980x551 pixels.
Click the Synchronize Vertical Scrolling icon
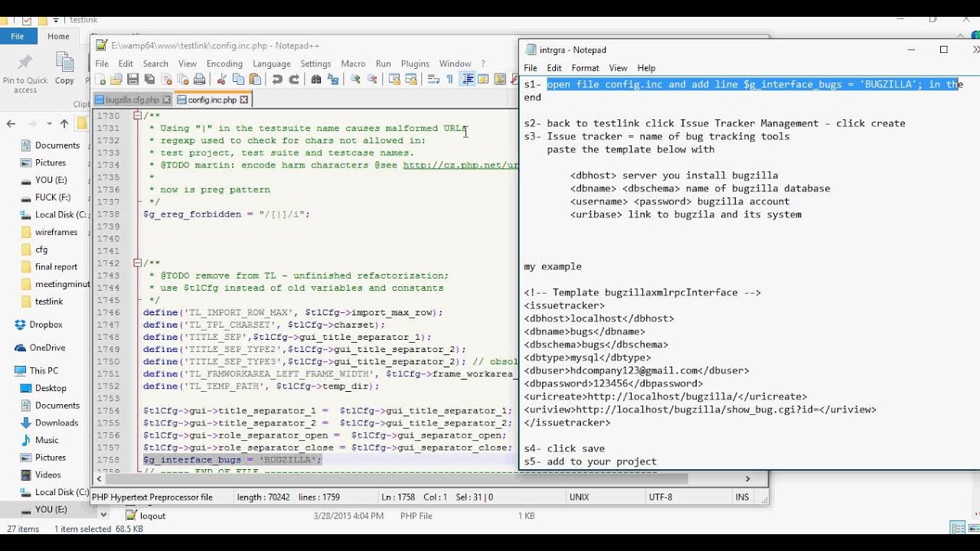[394, 79]
